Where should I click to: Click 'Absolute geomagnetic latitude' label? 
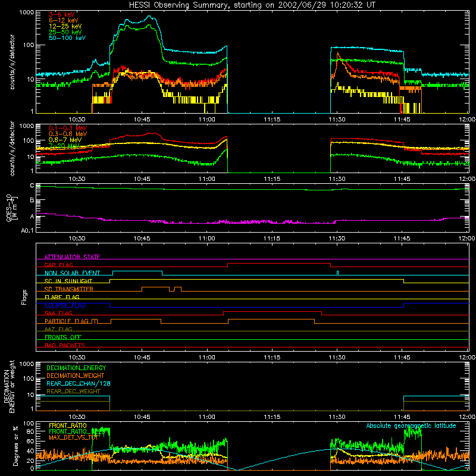click(x=411, y=425)
